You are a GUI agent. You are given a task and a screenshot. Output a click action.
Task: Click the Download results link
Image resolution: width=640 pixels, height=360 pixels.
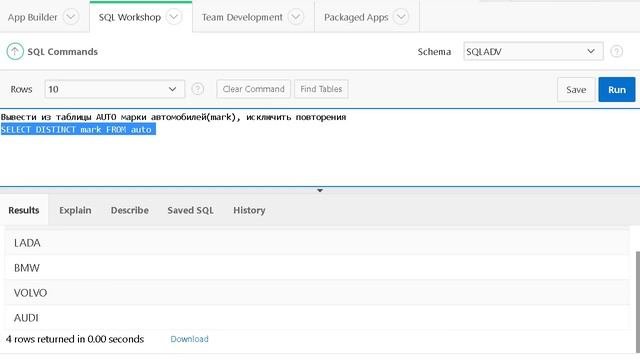click(189, 339)
